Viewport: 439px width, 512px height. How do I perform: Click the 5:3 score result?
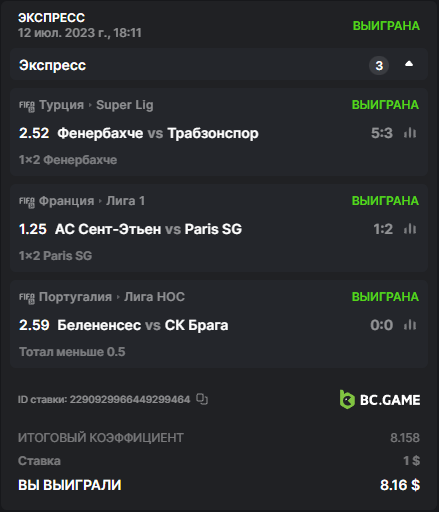382,133
